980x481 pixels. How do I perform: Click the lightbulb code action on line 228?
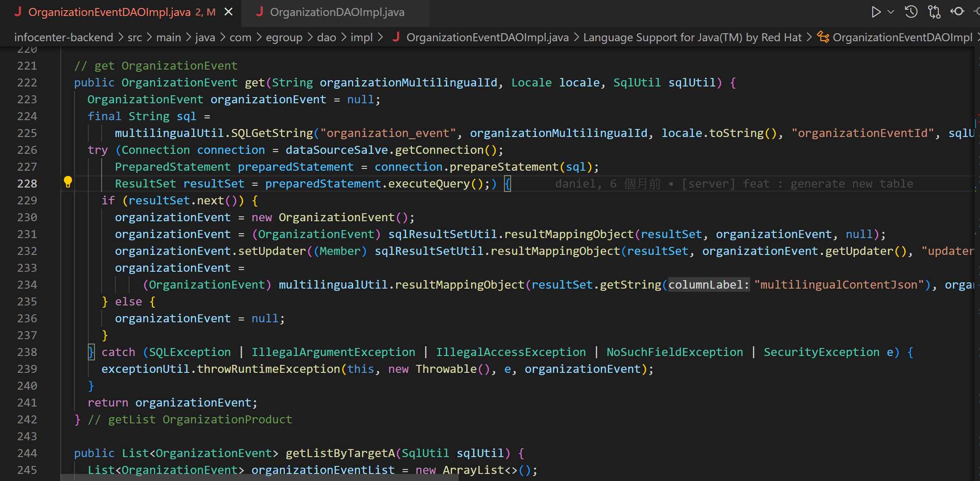point(68,182)
